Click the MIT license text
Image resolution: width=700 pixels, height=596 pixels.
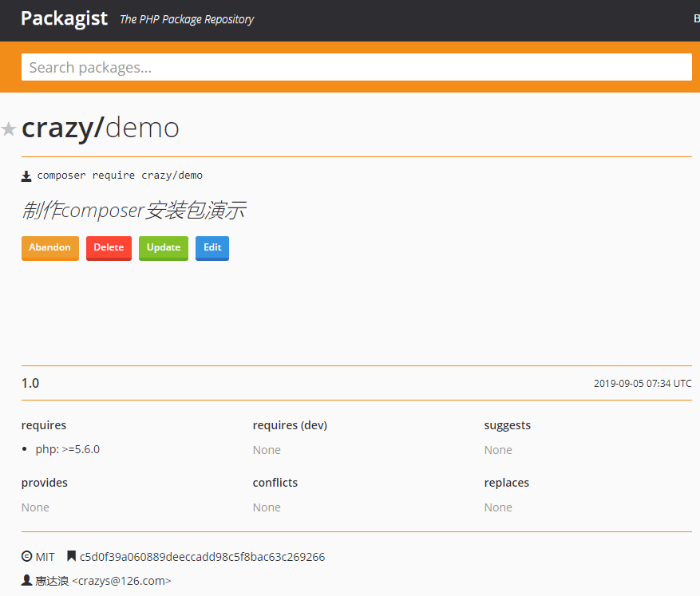click(45, 557)
